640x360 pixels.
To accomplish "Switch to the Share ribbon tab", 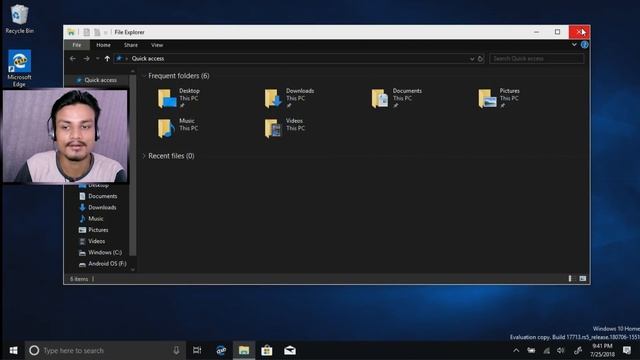I will point(131,45).
